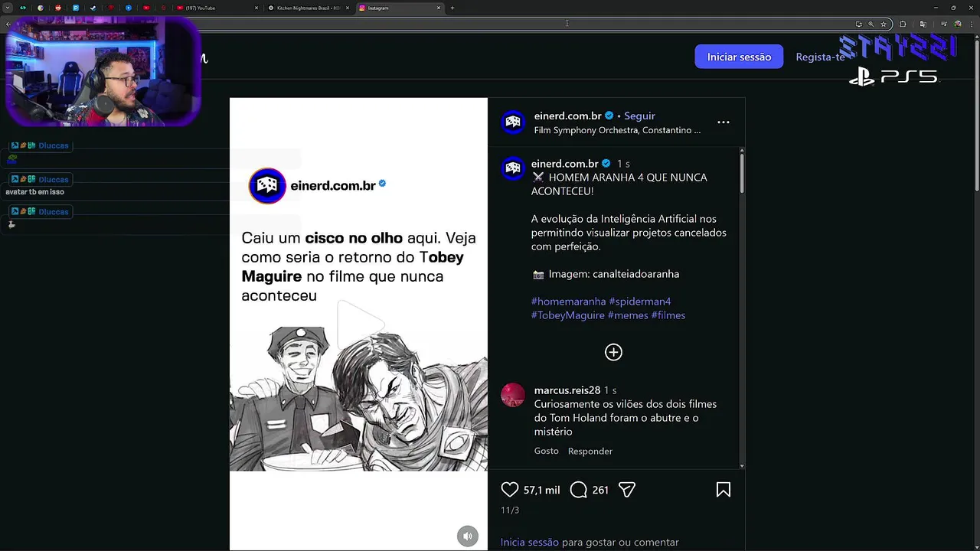Open einerd.com.br username in post header
The width and height of the screenshot is (980, 551).
coord(567,116)
